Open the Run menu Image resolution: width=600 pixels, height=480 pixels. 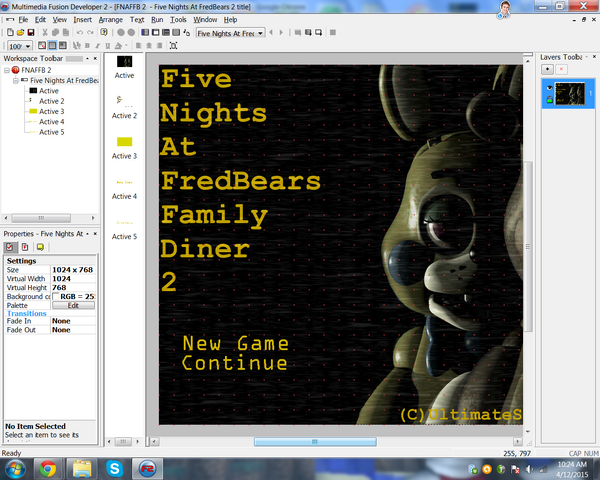point(157,20)
